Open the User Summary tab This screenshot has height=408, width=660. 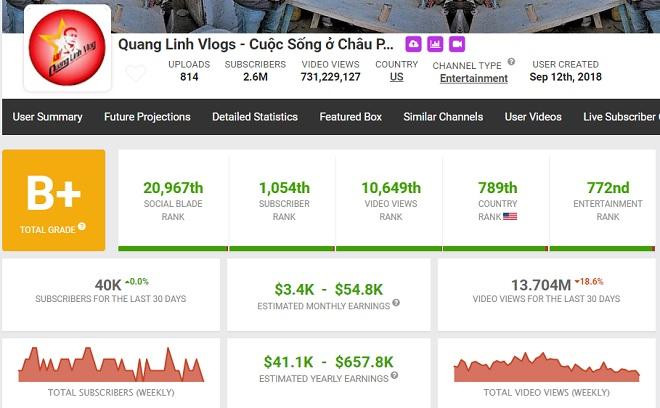(x=47, y=117)
